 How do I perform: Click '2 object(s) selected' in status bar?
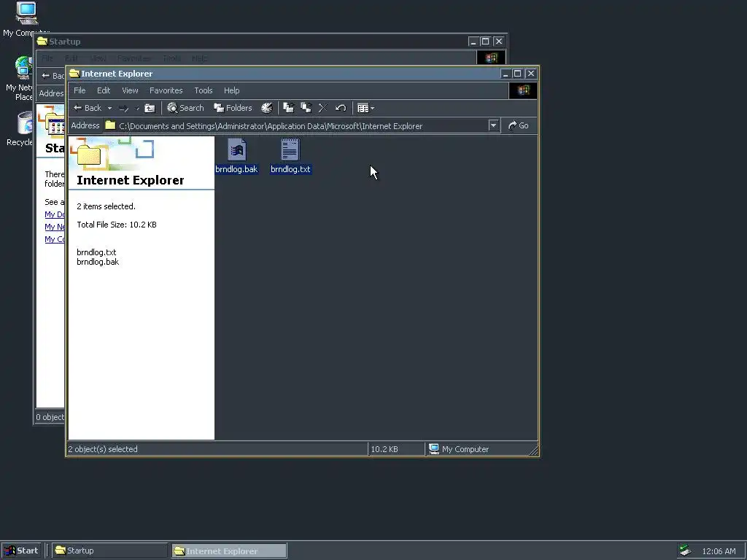103,449
